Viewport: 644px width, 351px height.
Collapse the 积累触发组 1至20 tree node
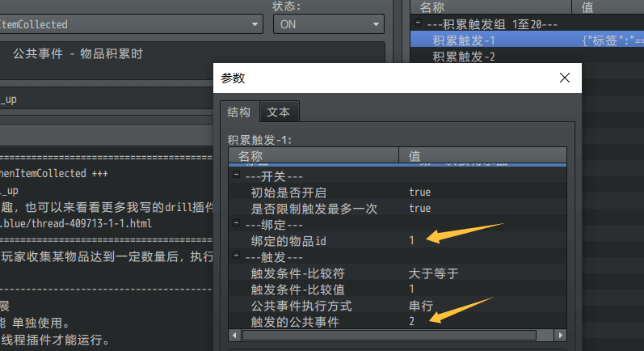click(418, 23)
